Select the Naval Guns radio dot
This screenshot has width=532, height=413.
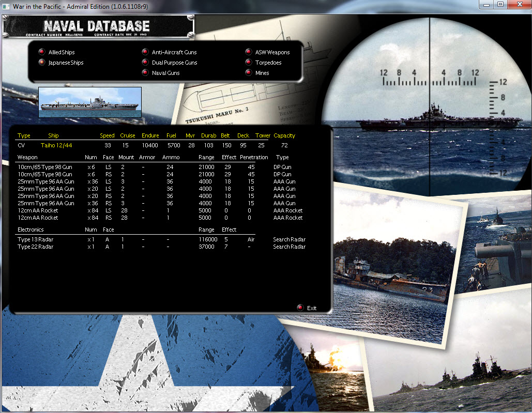tap(145, 72)
